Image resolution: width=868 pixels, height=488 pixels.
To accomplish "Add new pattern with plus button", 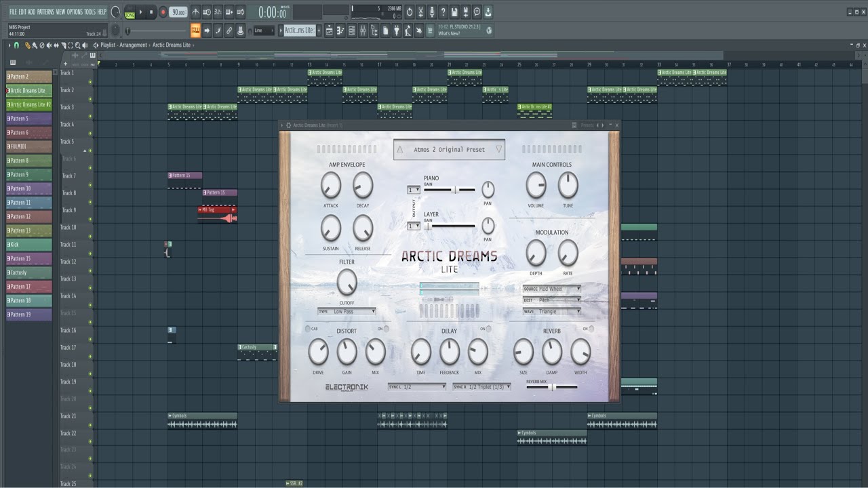I will coord(319,30).
